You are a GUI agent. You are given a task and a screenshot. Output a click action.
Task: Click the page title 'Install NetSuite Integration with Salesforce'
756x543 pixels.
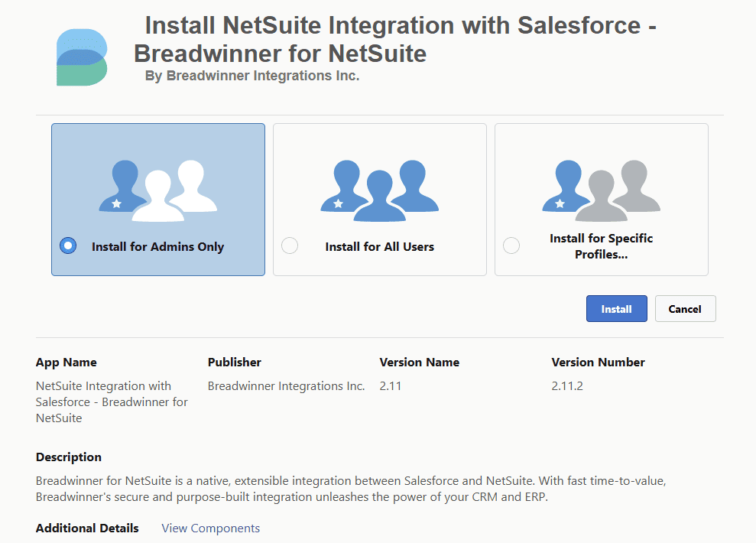pyautogui.click(x=396, y=39)
